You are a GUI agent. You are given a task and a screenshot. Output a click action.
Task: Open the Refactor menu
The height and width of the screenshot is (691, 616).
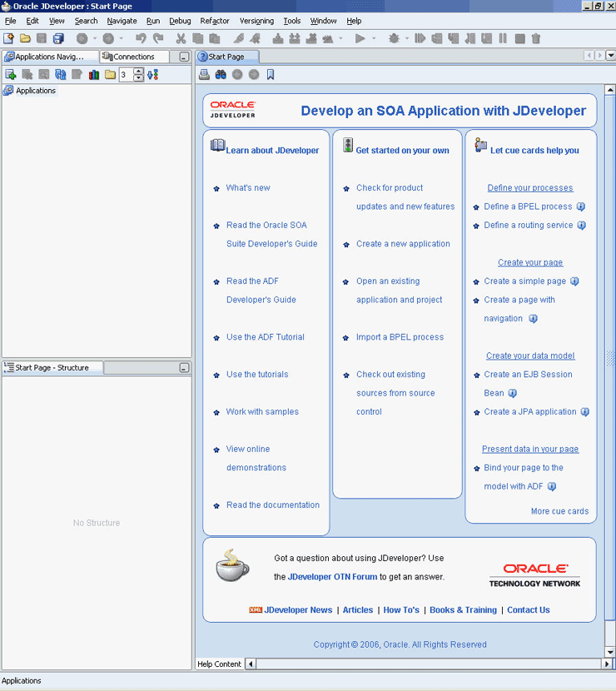(215, 21)
